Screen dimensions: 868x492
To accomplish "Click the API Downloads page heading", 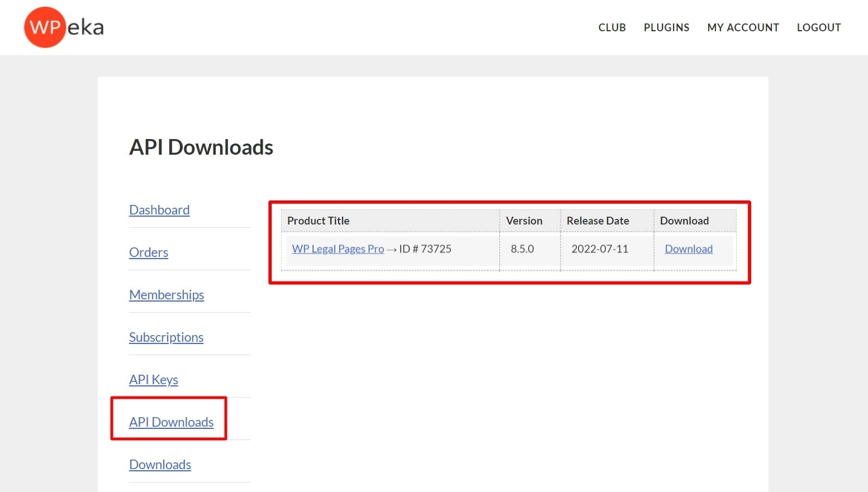I will pyautogui.click(x=201, y=147).
